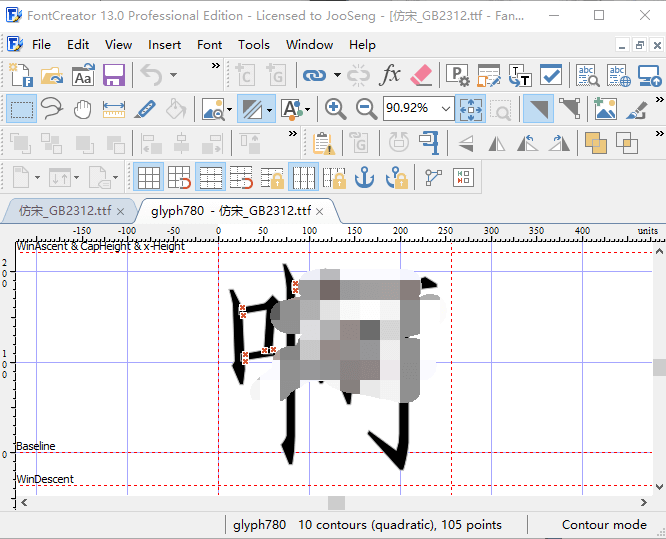Open the Font menu

(209, 44)
